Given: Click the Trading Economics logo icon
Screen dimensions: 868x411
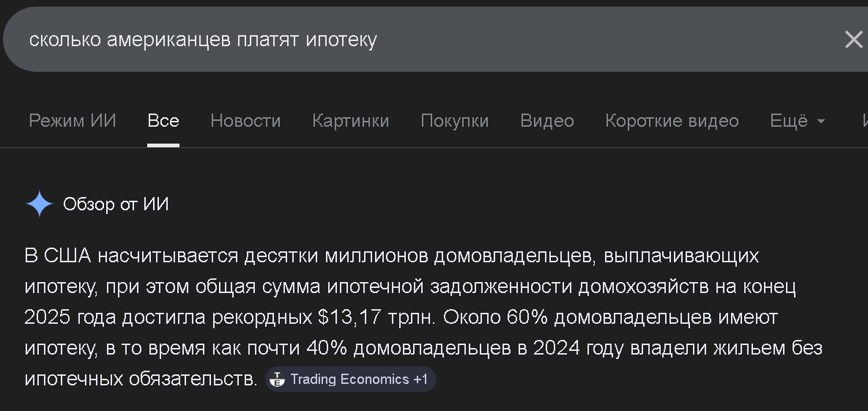Looking at the screenshot, I should point(277,379).
